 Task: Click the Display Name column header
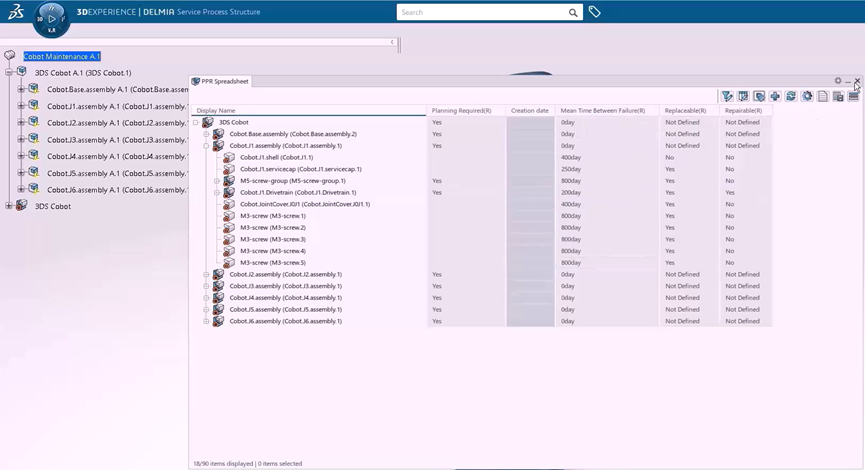pyautogui.click(x=217, y=110)
